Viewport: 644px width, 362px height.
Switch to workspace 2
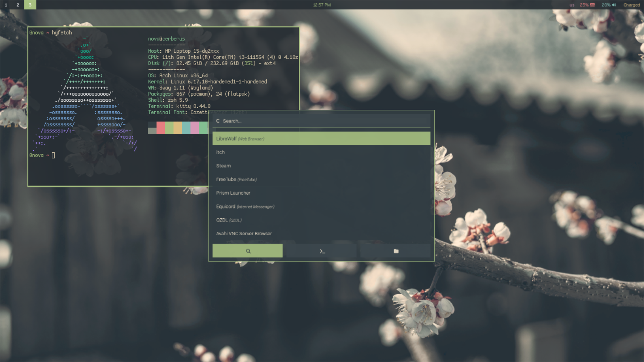click(17, 5)
